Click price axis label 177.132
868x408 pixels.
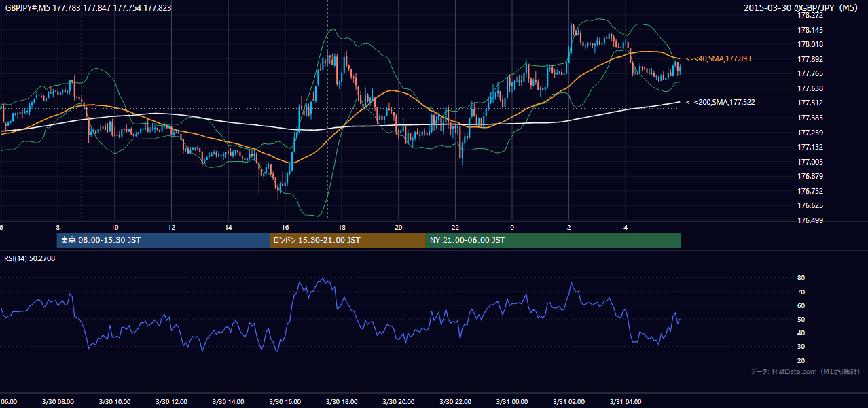pyautogui.click(x=811, y=147)
